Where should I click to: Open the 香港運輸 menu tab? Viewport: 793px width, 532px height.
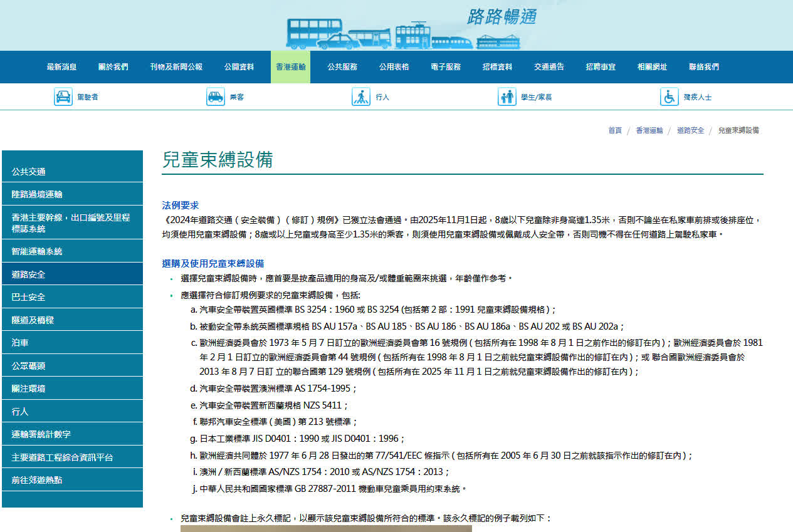click(290, 67)
